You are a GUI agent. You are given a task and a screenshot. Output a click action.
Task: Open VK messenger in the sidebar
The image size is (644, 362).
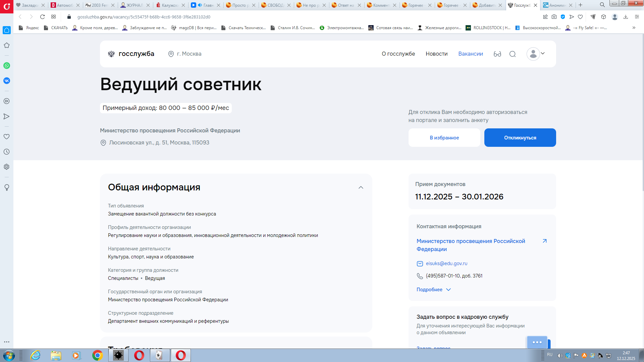7,81
